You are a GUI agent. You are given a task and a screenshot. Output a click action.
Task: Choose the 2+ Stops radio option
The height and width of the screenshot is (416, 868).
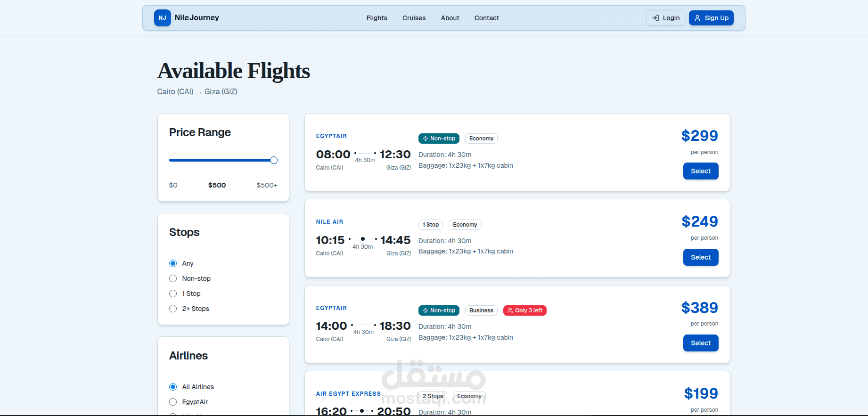click(173, 309)
